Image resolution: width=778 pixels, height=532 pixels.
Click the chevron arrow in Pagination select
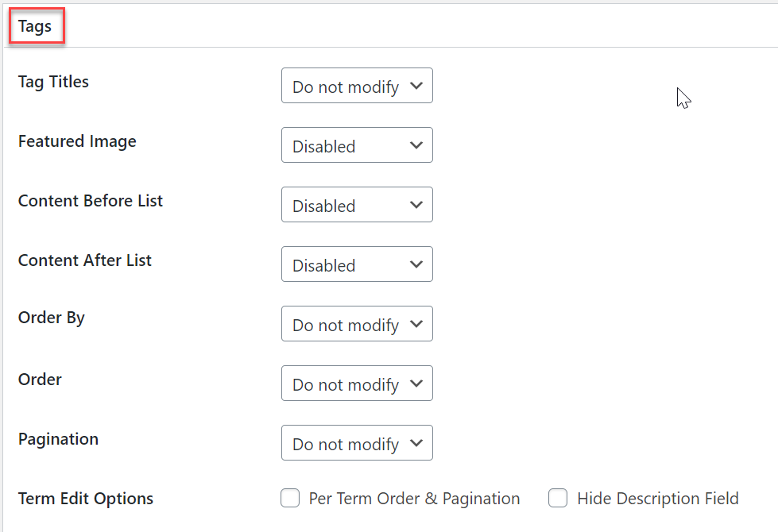coord(416,443)
